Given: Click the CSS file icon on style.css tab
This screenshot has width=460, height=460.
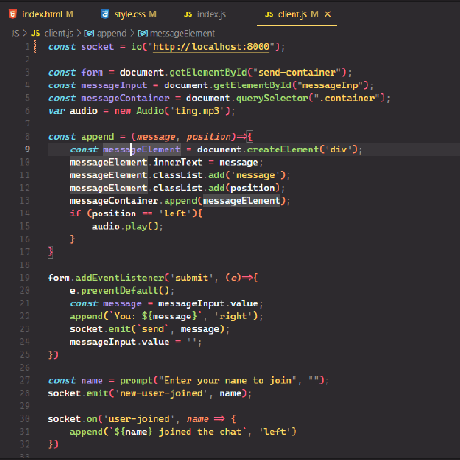Looking at the screenshot, I should pos(105,14).
